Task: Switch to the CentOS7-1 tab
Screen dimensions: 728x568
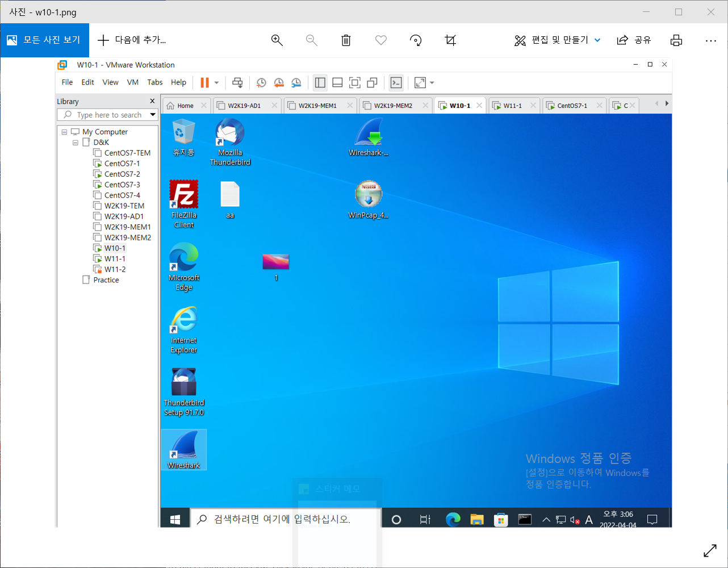Action: 572,106
